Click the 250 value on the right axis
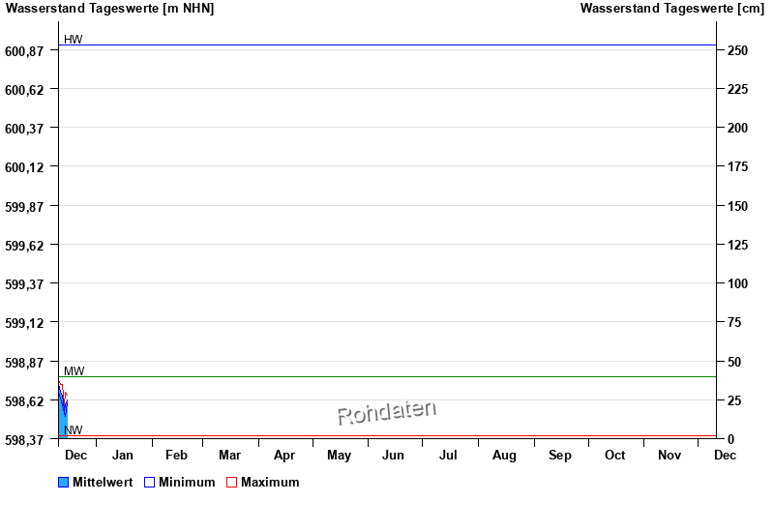 point(738,50)
